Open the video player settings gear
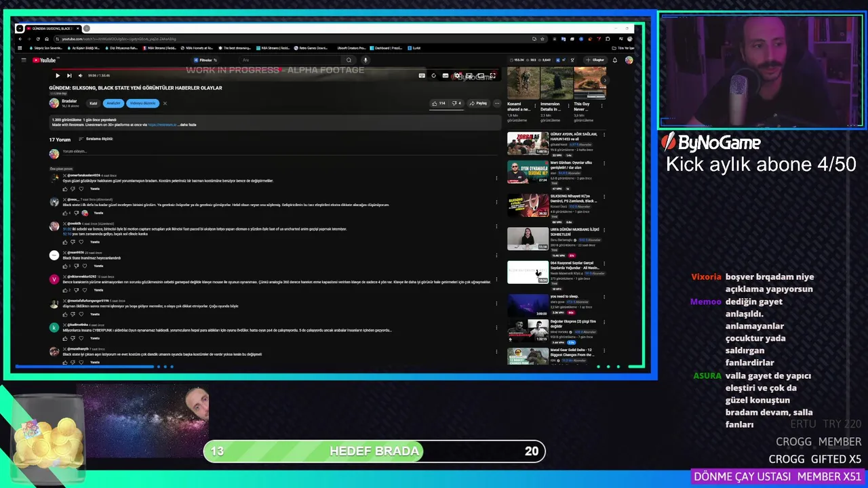The height and width of the screenshot is (488, 868). tap(458, 76)
